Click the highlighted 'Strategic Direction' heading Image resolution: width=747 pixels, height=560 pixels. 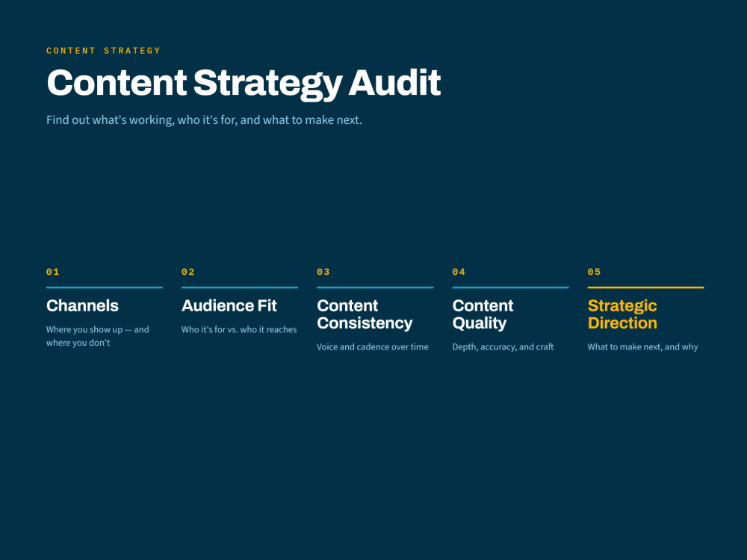click(622, 314)
